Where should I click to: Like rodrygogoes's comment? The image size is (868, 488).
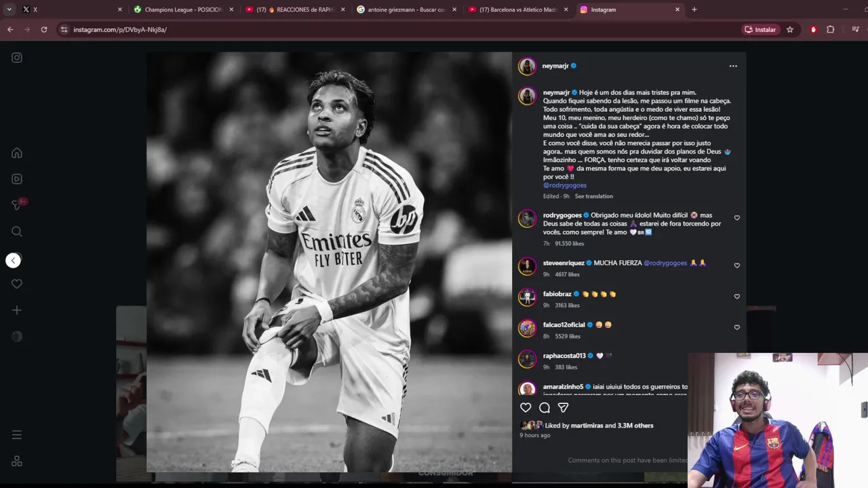(x=737, y=218)
